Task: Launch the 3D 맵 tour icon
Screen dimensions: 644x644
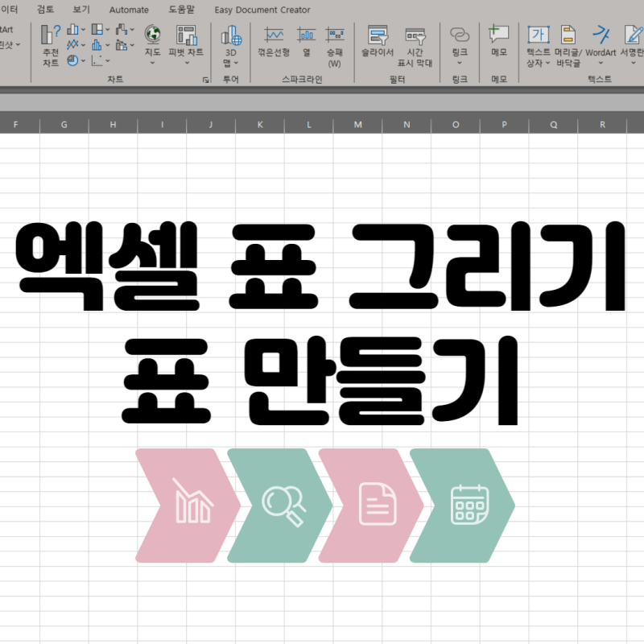Action: 231,35
